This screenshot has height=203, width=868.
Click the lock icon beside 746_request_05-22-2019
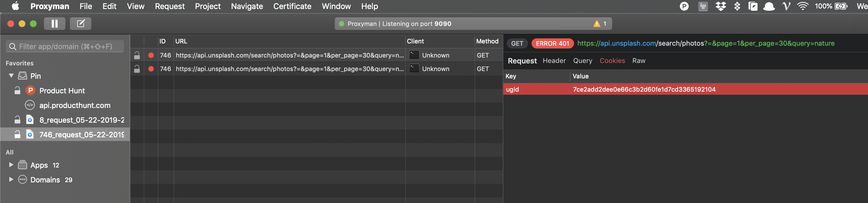(17, 134)
